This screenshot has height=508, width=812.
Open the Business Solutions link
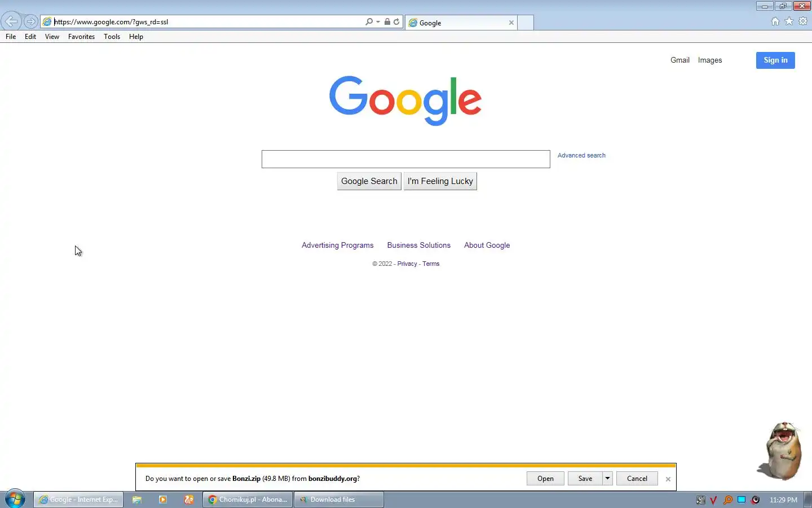tap(419, 246)
